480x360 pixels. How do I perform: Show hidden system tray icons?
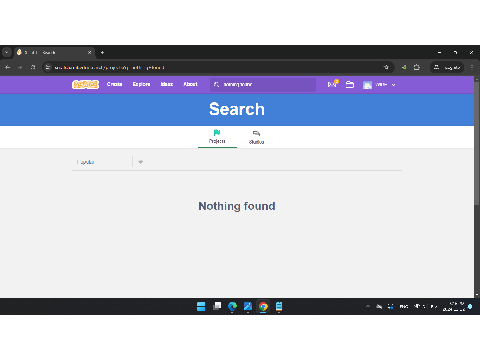coord(368,306)
